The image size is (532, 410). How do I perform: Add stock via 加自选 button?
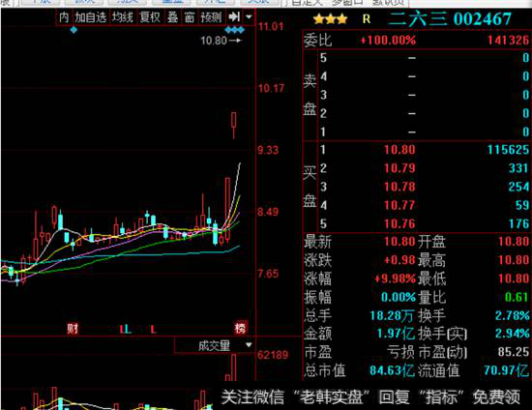(91, 17)
